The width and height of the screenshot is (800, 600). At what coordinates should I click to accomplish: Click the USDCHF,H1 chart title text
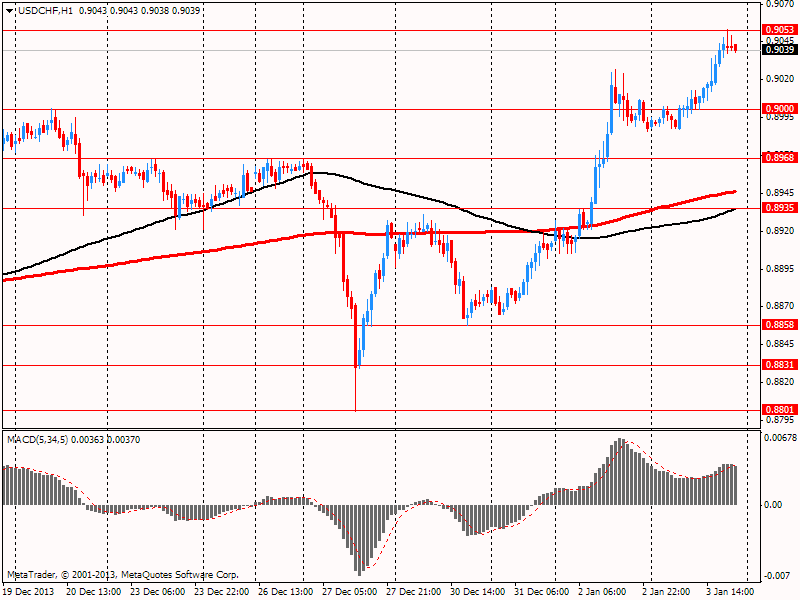pos(45,11)
